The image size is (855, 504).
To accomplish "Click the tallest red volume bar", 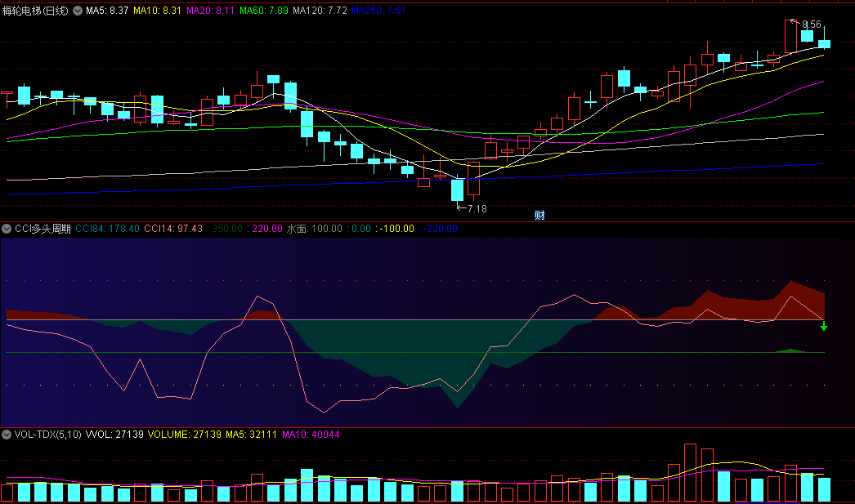I will 691,472.
